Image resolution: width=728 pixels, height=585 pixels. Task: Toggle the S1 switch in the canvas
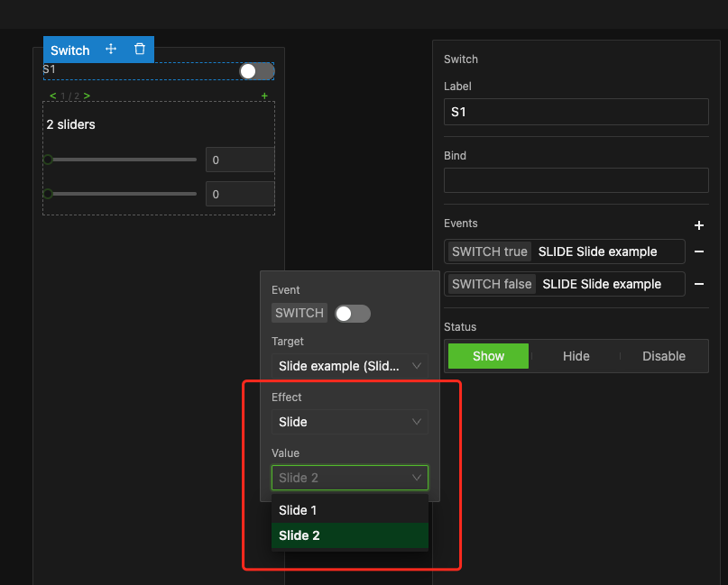point(257,71)
